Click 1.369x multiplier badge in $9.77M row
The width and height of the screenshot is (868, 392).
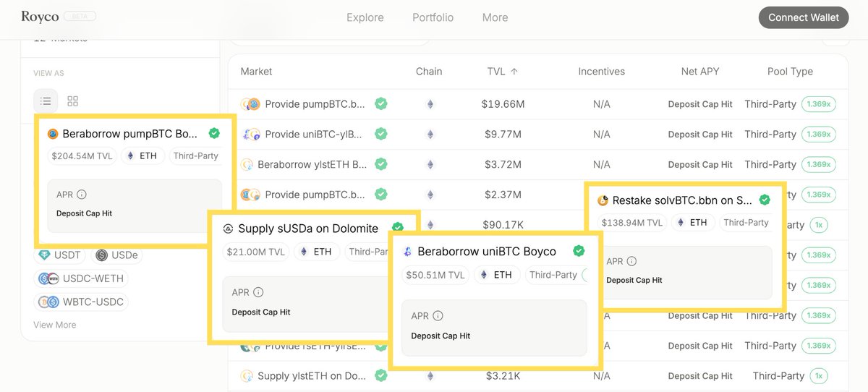pyautogui.click(x=819, y=135)
